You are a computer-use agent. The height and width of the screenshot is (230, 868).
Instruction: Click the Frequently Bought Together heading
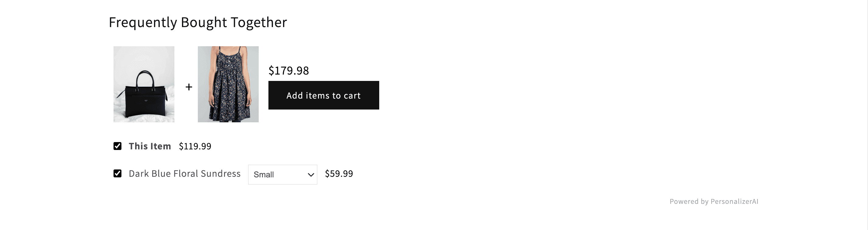pyautogui.click(x=198, y=22)
